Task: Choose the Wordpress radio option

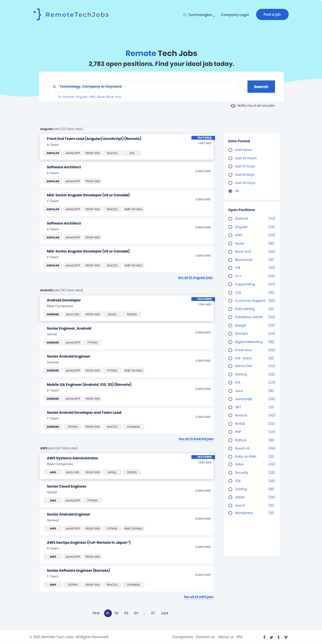Action: (x=230, y=513)
